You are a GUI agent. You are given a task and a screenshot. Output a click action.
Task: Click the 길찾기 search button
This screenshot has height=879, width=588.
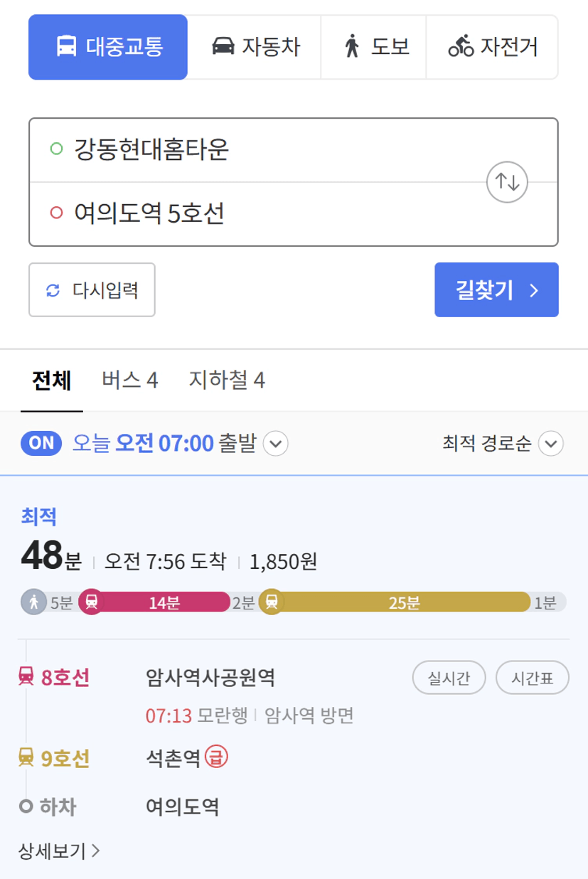[496, 289]
